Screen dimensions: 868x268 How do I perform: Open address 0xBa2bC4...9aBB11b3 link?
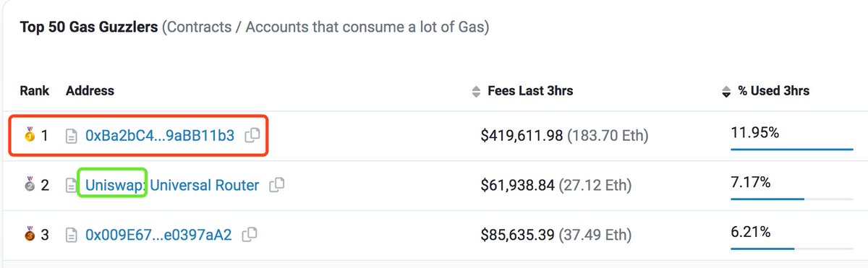click(x=160, y=135)
